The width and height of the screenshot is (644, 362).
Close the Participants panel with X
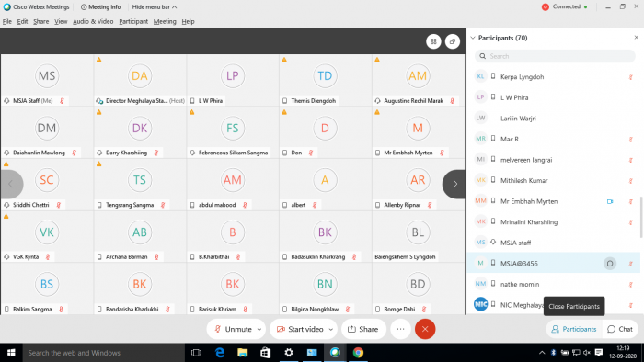click(637, 38)
